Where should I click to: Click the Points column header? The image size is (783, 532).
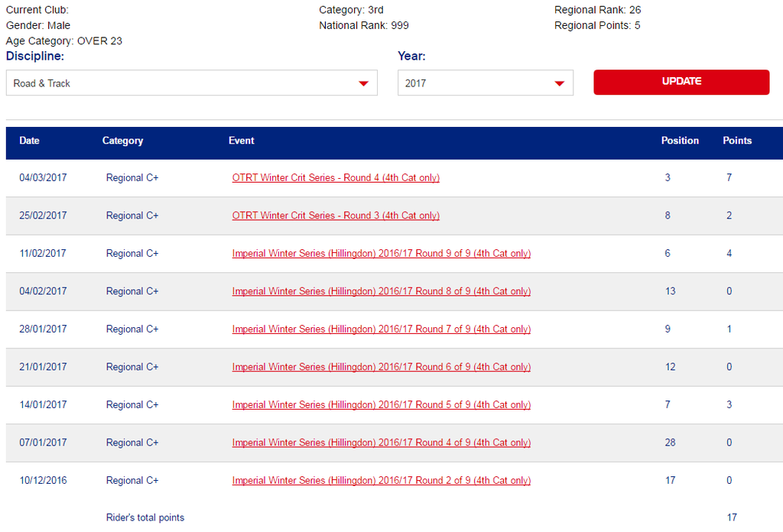pyautogui.click(x=737, y=141)
